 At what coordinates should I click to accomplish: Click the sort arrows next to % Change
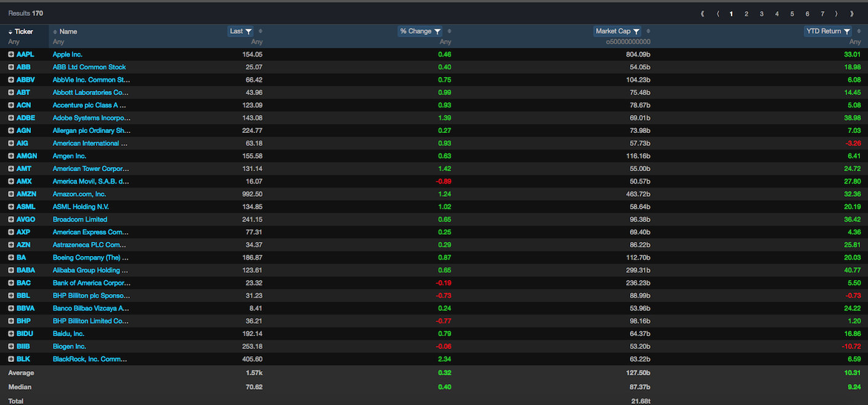click(x=449, y=31)
